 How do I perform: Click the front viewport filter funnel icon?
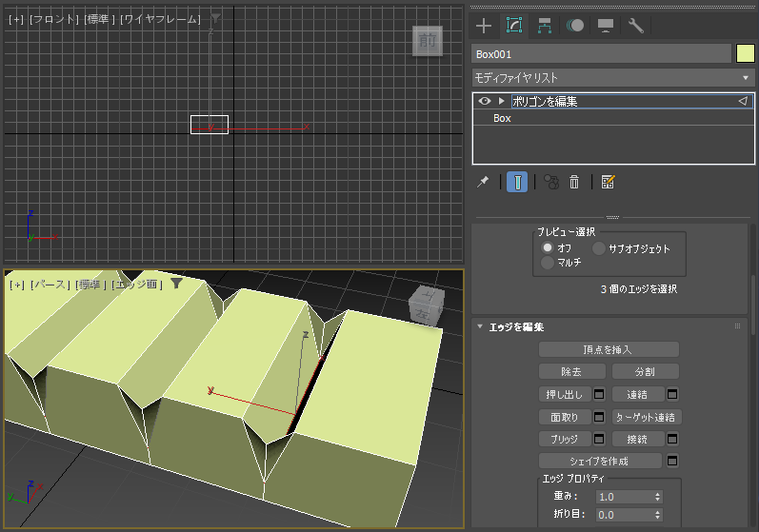click(x=216, y=19)
